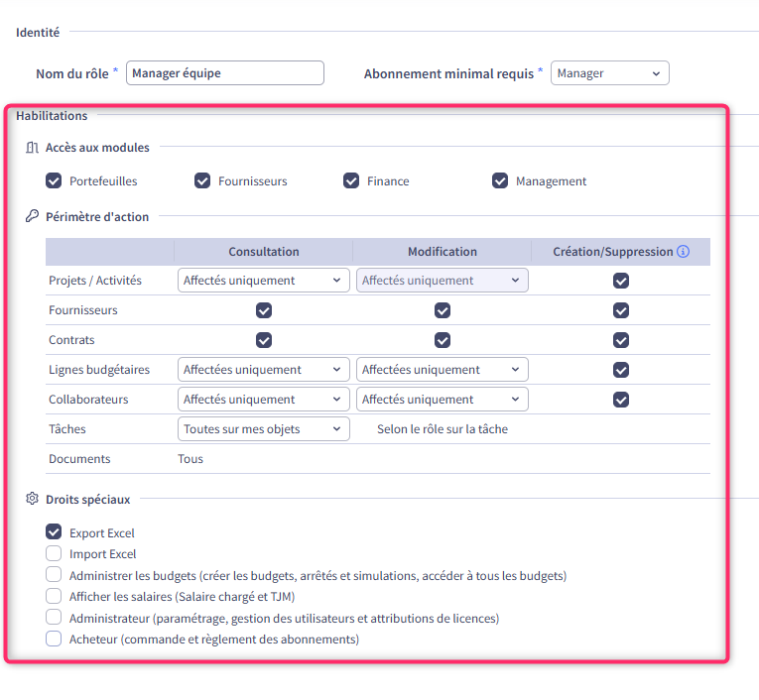The image size is (759, 700).
Task: Uncheck the Portefeuilles module checkbox
Action: (54, 180)
